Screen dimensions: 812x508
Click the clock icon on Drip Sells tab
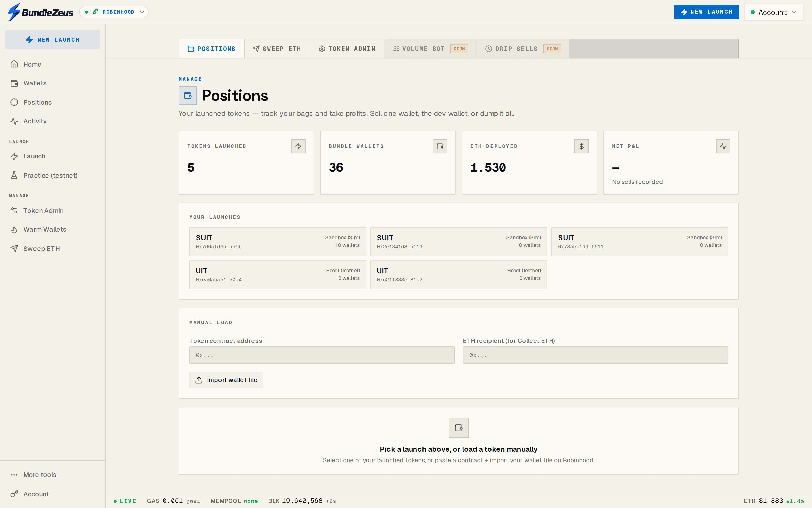[x=488, y=49]
